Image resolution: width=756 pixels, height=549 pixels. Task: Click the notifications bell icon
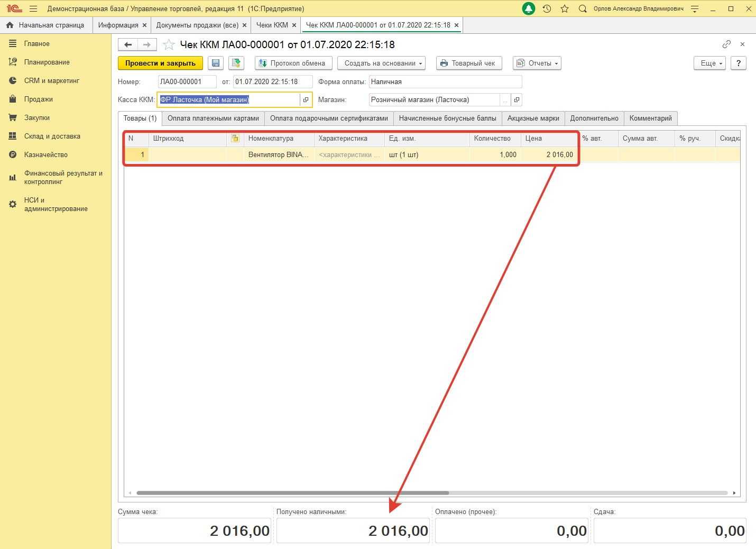pyautogui.click(x=529, y=8)
